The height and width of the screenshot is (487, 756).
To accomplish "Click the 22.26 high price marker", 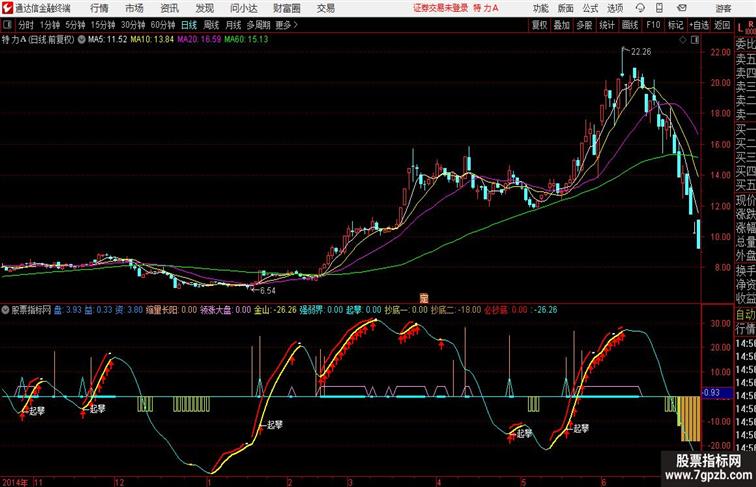I will coord(641,52).
